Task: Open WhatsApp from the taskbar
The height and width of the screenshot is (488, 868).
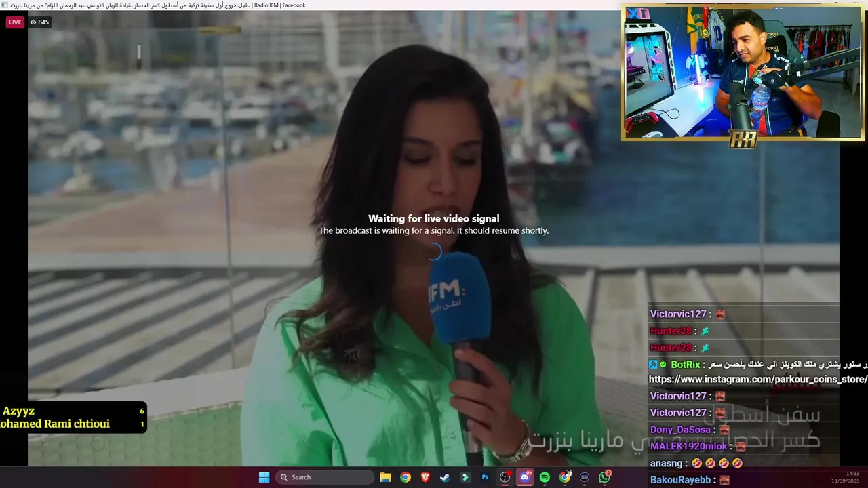Action: [604, 477]
